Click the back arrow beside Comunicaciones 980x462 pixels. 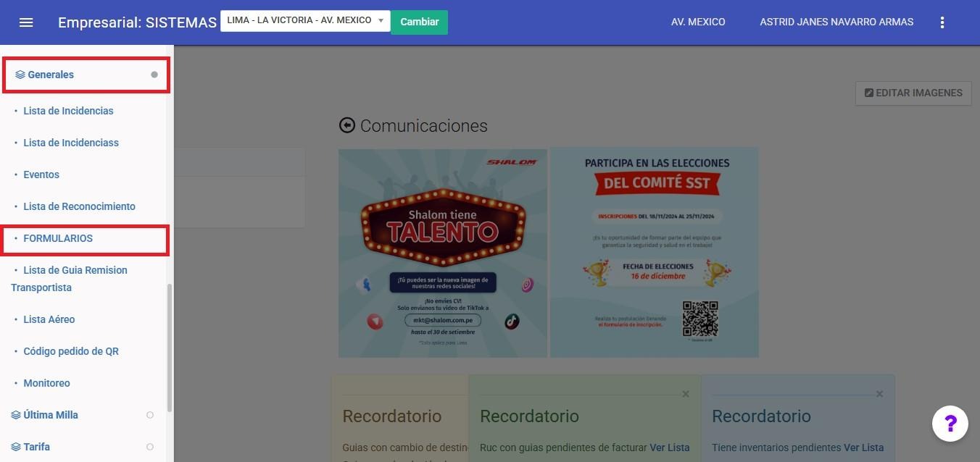(x=347, y=126)
